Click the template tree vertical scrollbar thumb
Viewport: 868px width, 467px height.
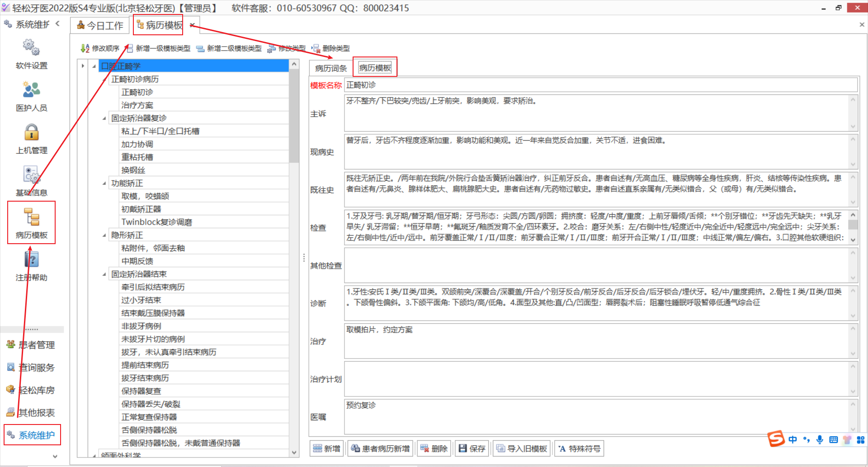(294, 116)
